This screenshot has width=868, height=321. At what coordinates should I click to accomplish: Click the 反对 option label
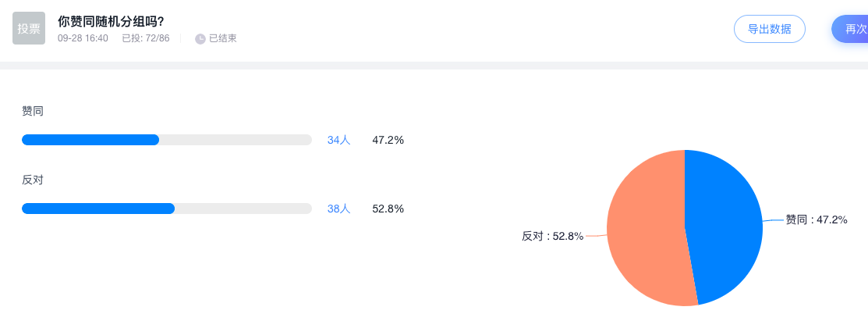(x=33, y=180)
